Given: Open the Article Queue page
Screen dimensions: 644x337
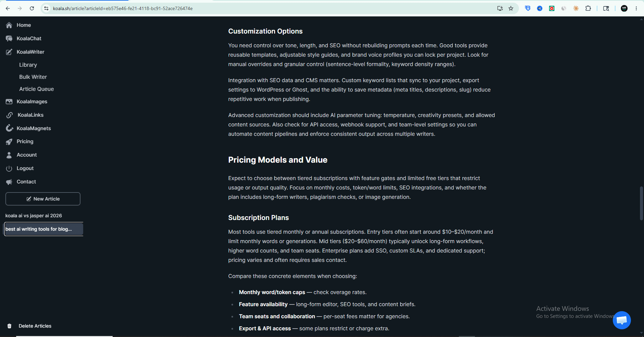Looking at the screenshot, I should pos(37,89).
